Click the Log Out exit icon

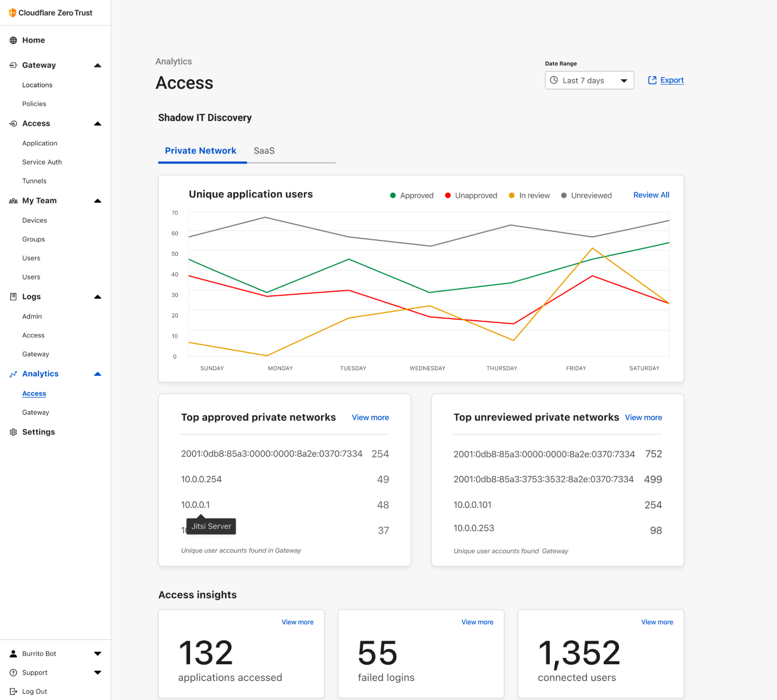point(13,691)
